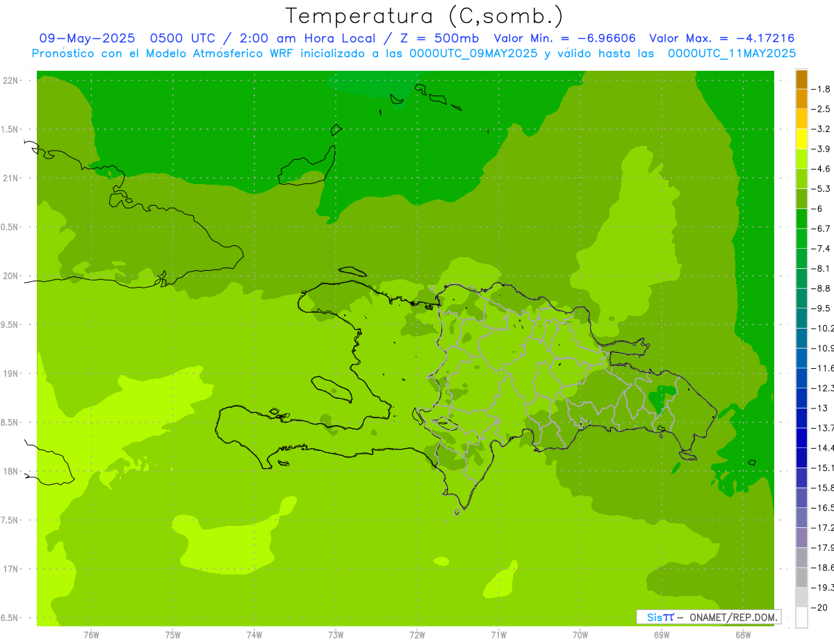Pick the dark blue swatch between -13 and -13.7
The height and width of the screenshot is (644, 834).
tap(801, 418)
